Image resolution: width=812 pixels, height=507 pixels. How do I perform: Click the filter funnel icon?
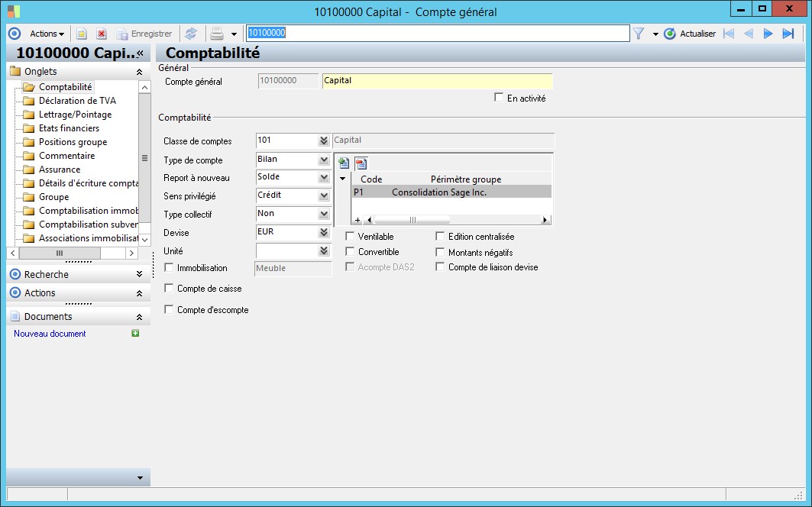pyautogui.click(x=639, y=34)
